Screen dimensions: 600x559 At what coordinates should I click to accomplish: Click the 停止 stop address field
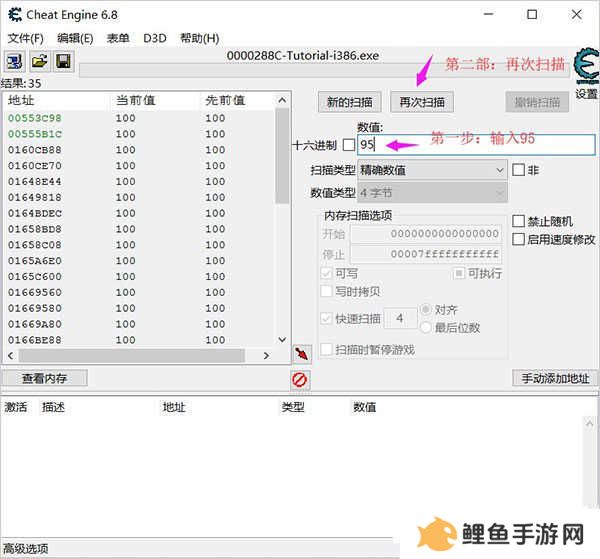pyautogui.click(x=426, y=254)
